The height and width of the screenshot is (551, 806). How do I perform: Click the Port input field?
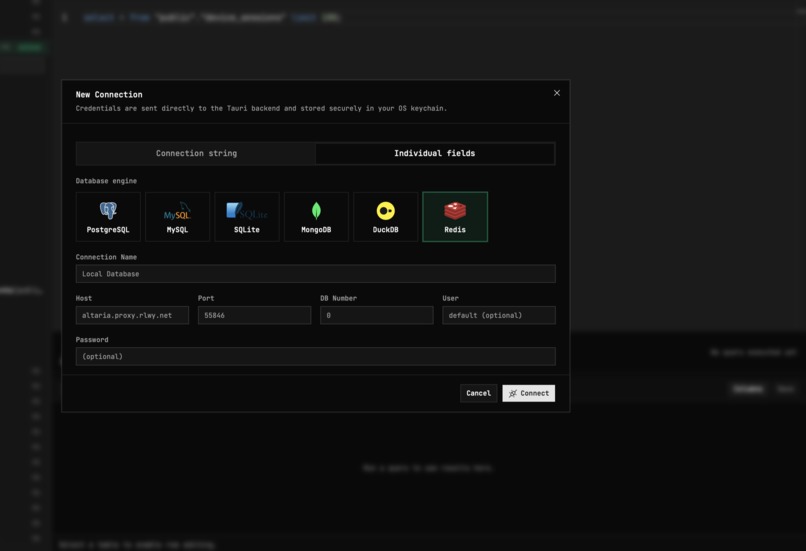pyautogui.click(x=254, y=315)
